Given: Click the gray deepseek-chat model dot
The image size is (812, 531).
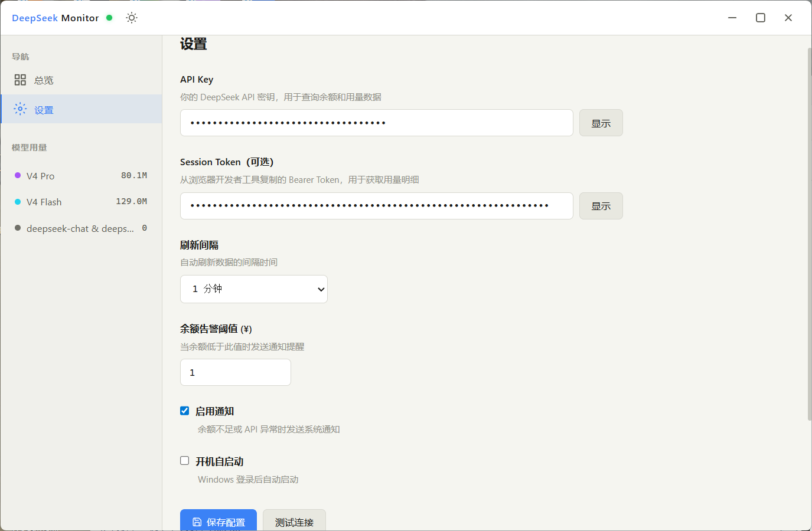Looking at the screenshot, I should point(18,228).
